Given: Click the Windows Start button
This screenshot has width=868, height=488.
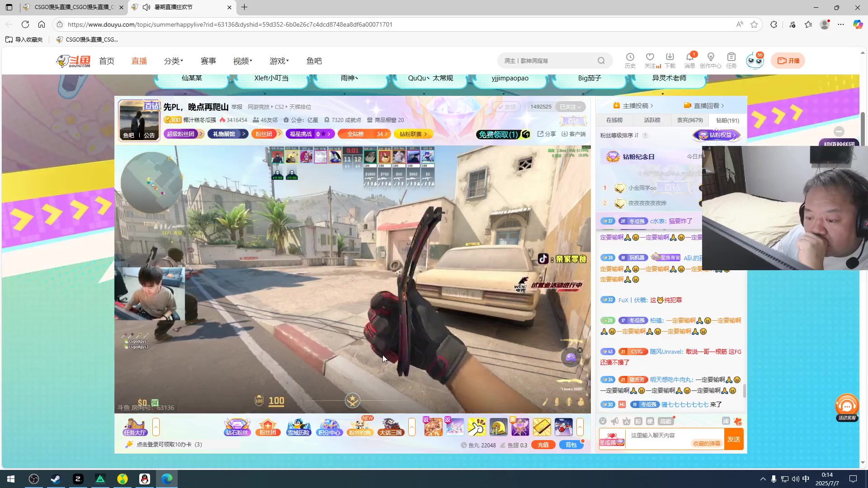Looking at the screenshot, I should coord(11,479).
